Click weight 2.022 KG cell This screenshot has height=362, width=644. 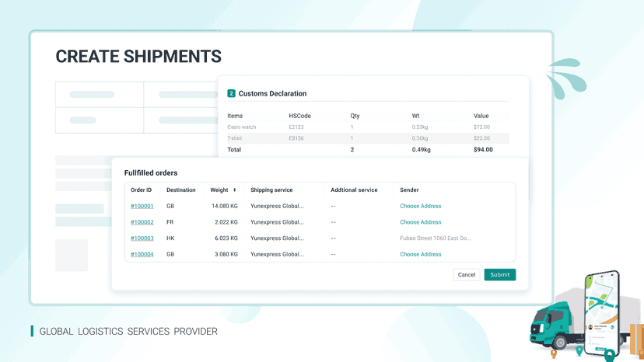coord(226,222)
